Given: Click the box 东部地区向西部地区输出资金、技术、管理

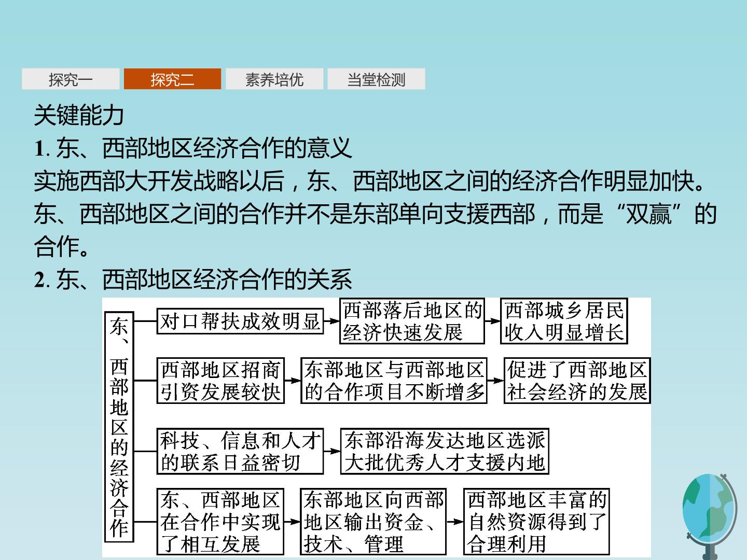Looking at the screenshot, I should click(x=374, y=522).
